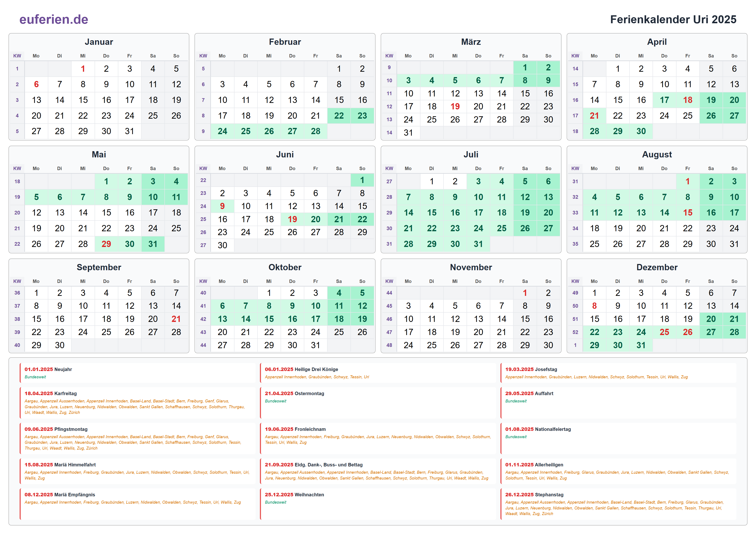Click day 31 in August
Screen dimensions: 756x534
click(734, 244)
